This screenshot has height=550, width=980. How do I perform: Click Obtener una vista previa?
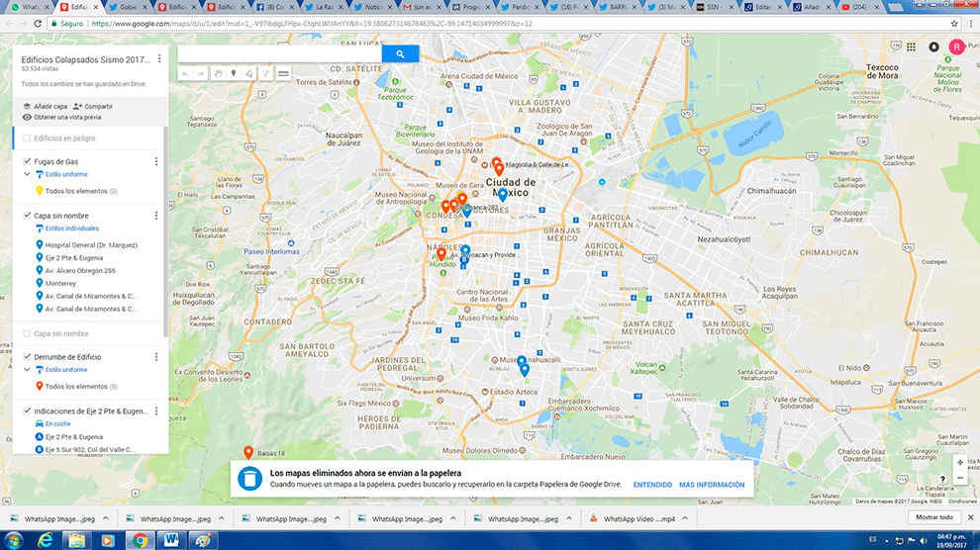67,118
